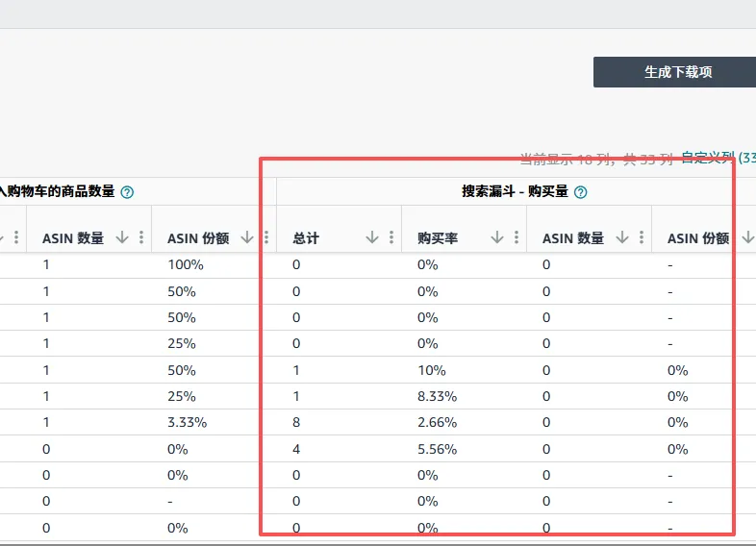Select the 50% share in the 10% row

(182, 370)
